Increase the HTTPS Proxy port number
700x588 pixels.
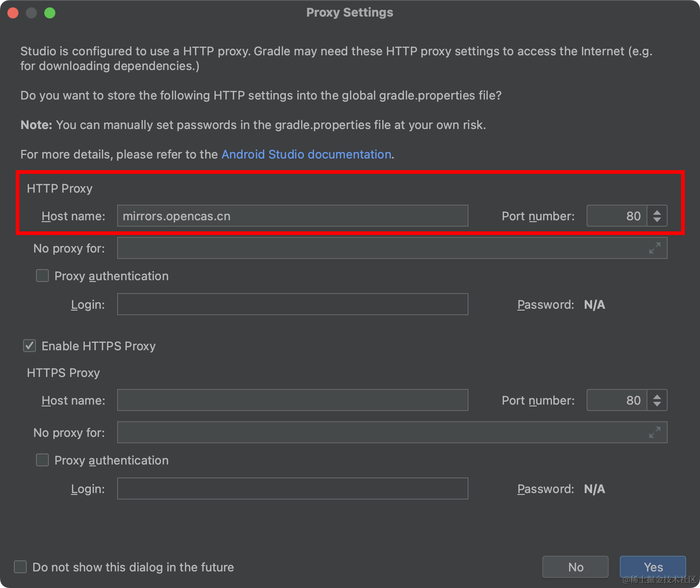(x=657, y=396)
